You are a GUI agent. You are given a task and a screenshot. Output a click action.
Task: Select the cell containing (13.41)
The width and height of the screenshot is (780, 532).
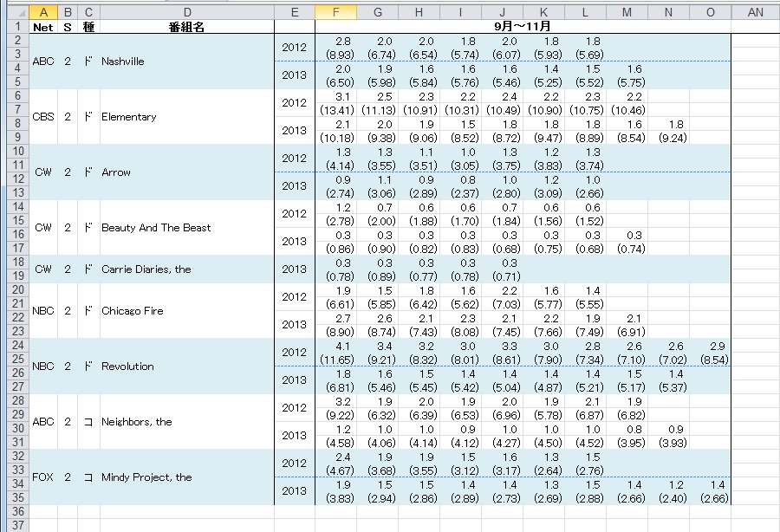coord(335,110)
